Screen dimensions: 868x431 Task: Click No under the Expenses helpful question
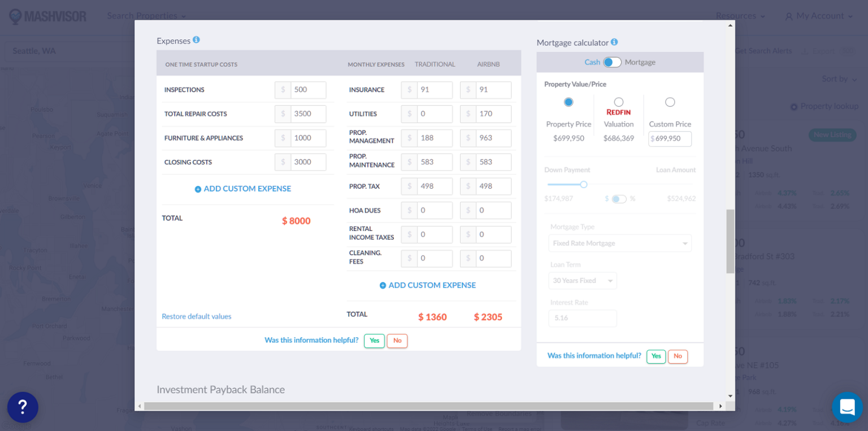(397, 341)
